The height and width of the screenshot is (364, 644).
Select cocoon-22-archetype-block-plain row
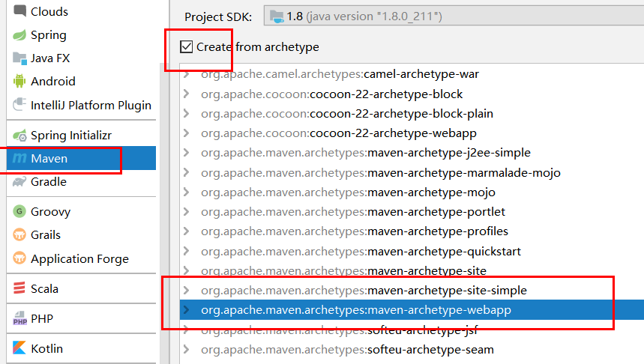pos(412,114)
